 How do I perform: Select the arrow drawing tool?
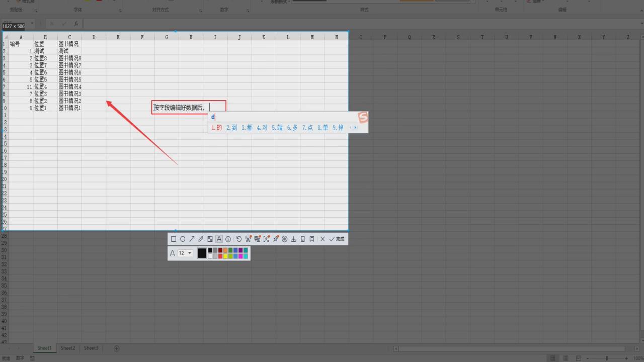click(x=192, y=239)
